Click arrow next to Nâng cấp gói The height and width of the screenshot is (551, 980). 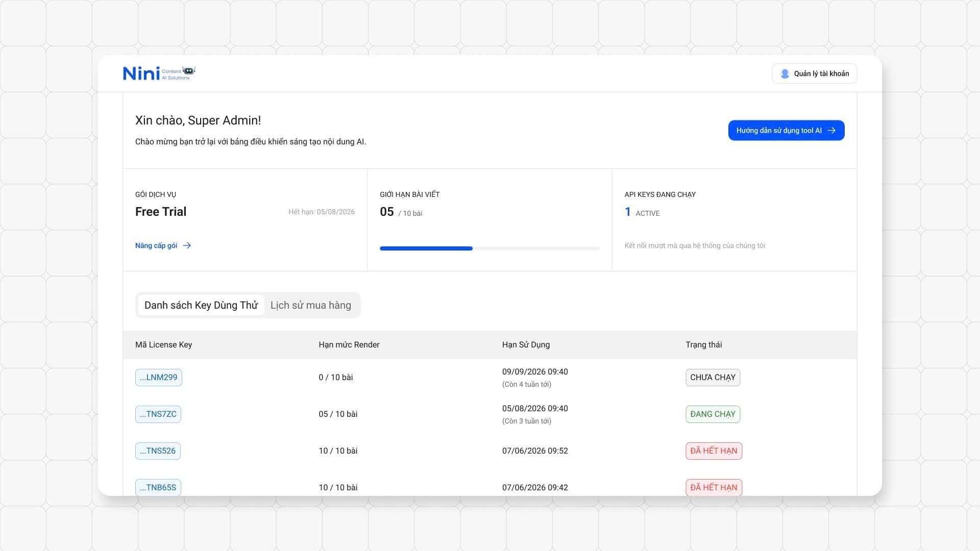[x=187, y=246]
